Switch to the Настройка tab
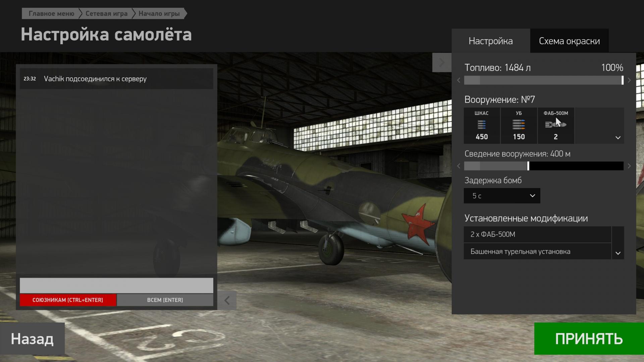Image resolution: width=644 pixels, height=362 pixels. tap(491, 41)
